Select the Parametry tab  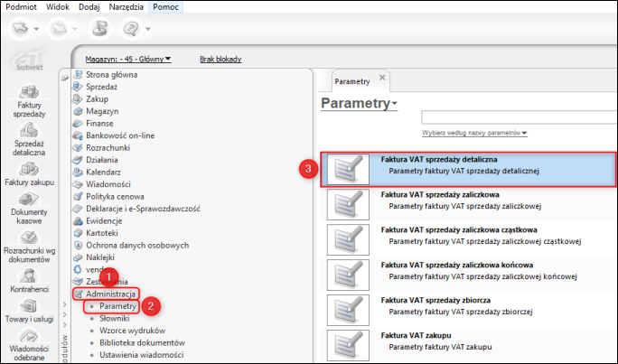(352, 81)
